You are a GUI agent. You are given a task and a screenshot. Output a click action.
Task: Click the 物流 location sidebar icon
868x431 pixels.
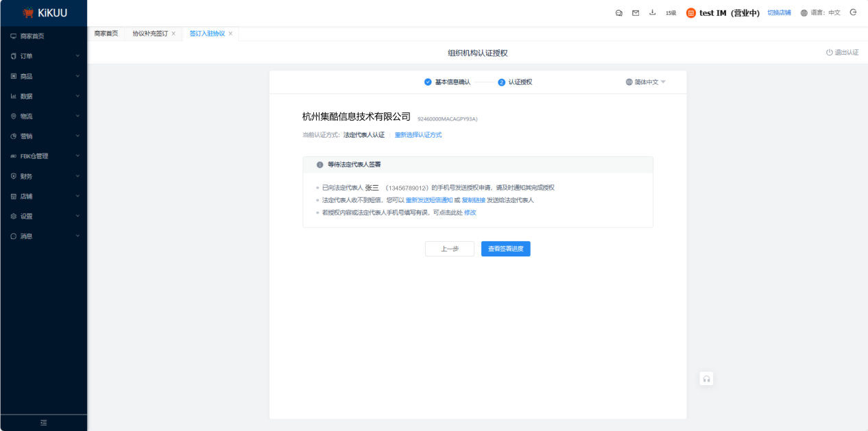coord(13,116)
